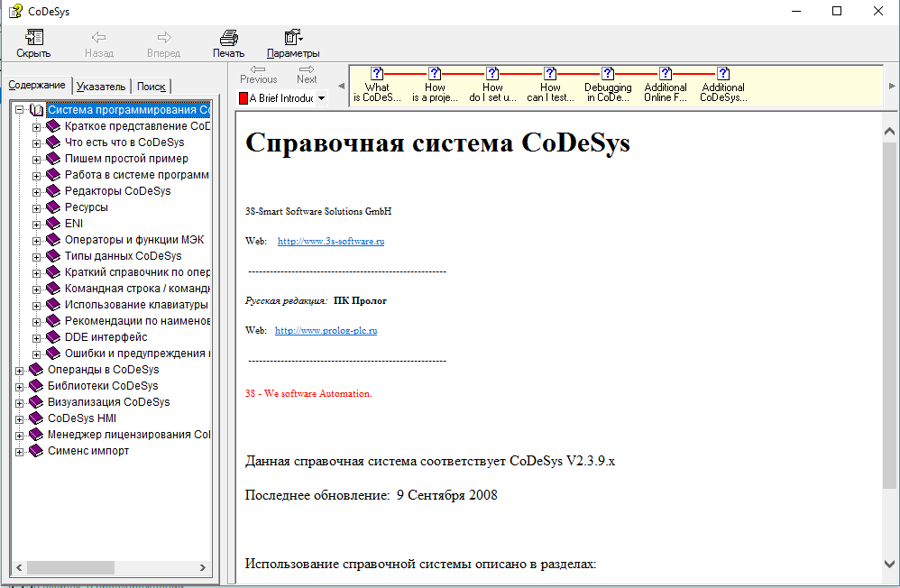Minimize the CoDeSys help window
Screen dimensions: 900x588
tap(796, 11)
